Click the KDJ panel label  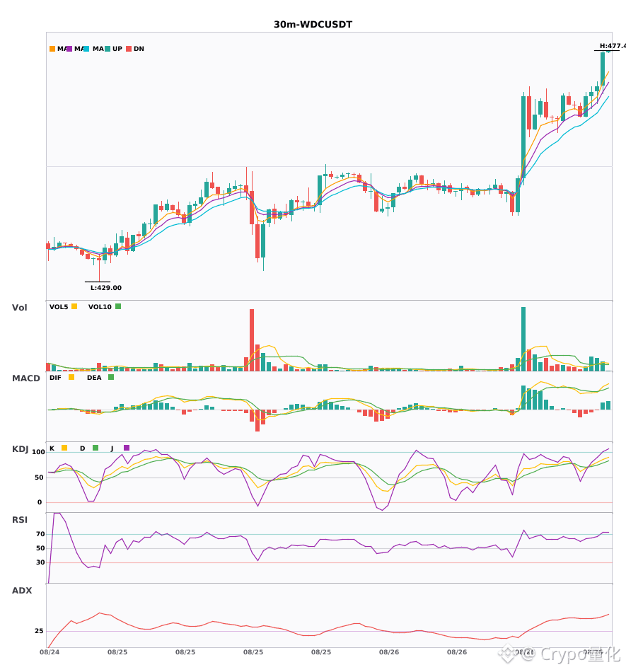pos(20,449)
